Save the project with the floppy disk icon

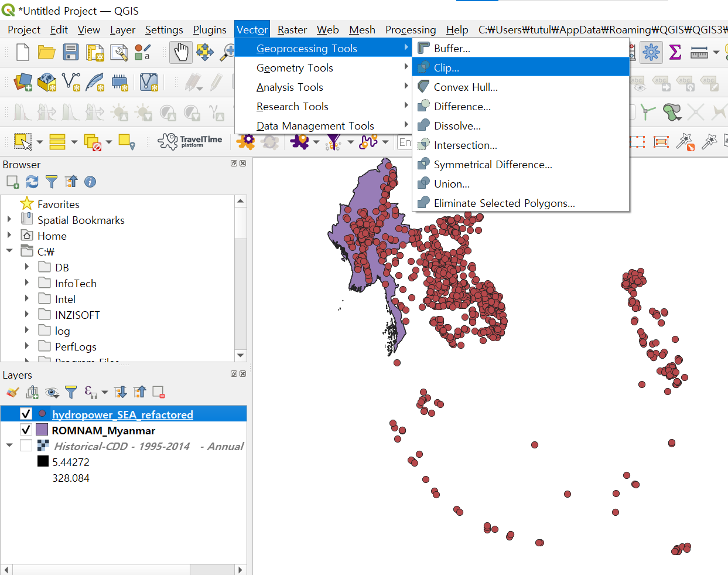71,52
